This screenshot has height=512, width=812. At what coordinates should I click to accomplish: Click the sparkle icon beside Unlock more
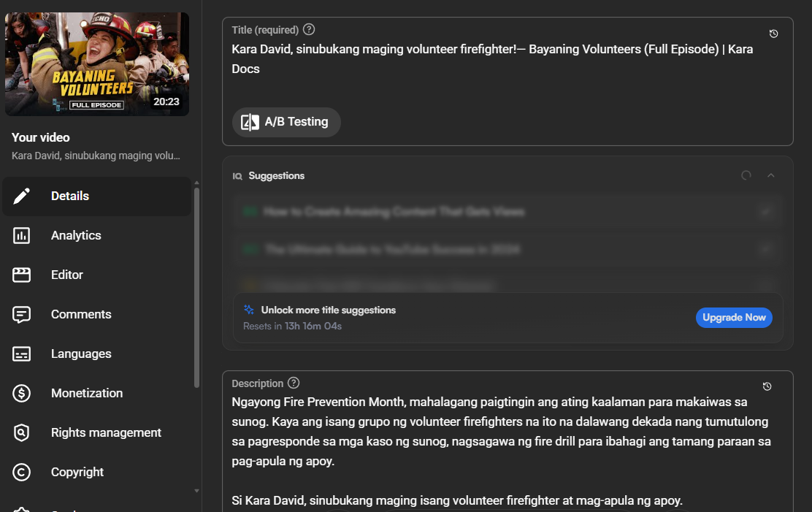248,310
